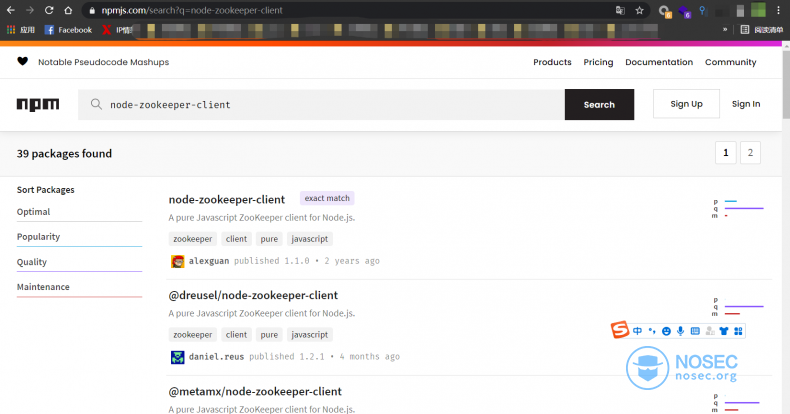The image size is (790, 414).
Task: Click client tag under @dreusel package
Action: tap(236, 334)
